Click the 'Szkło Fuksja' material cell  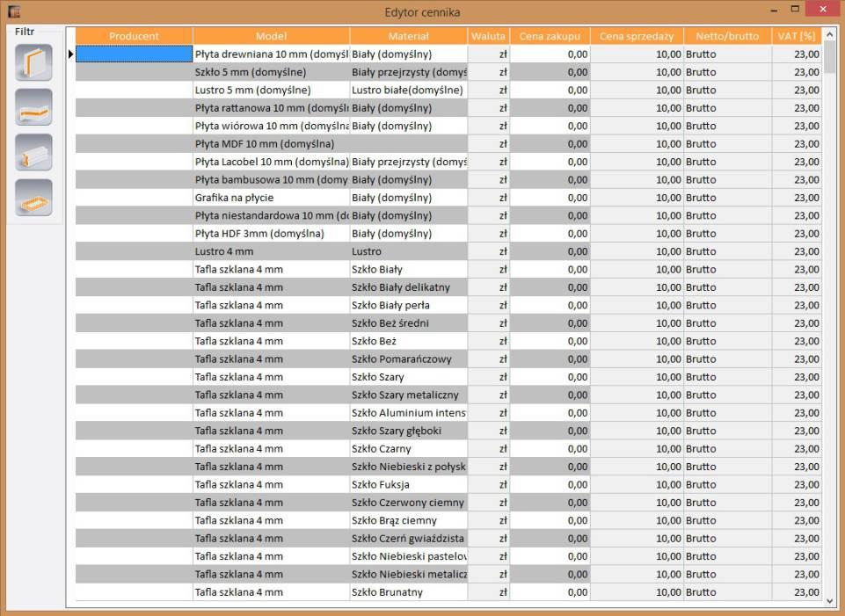[x=409, y=484]
